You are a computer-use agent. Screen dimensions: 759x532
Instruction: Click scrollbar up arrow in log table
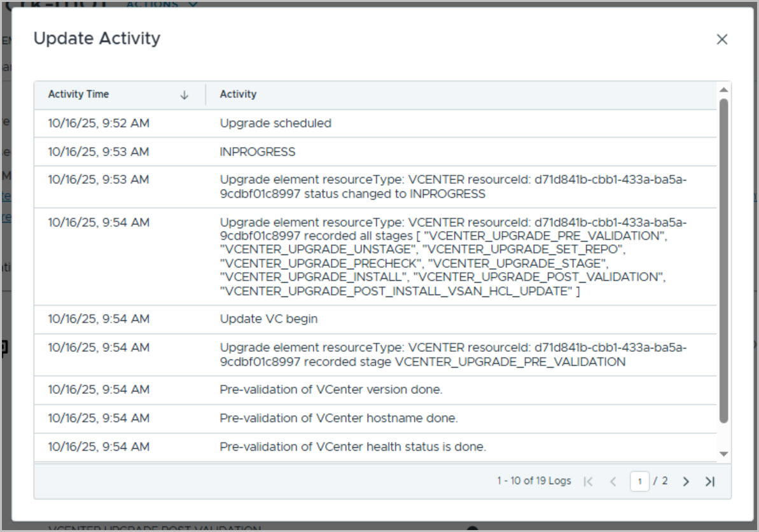723,90
